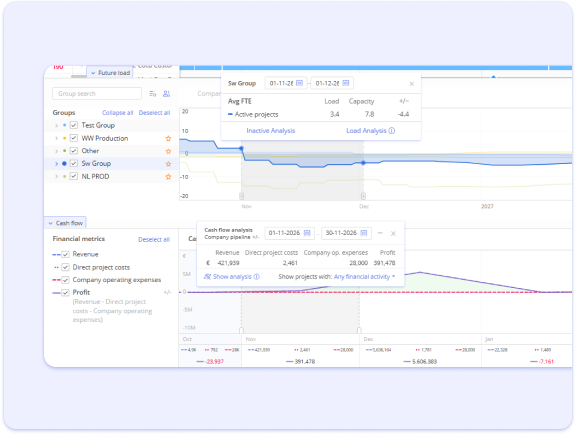The height and width of the screenshot is (435, 576).
Task: Open calendar for cash flow start date
Action: tap(307, 233)
